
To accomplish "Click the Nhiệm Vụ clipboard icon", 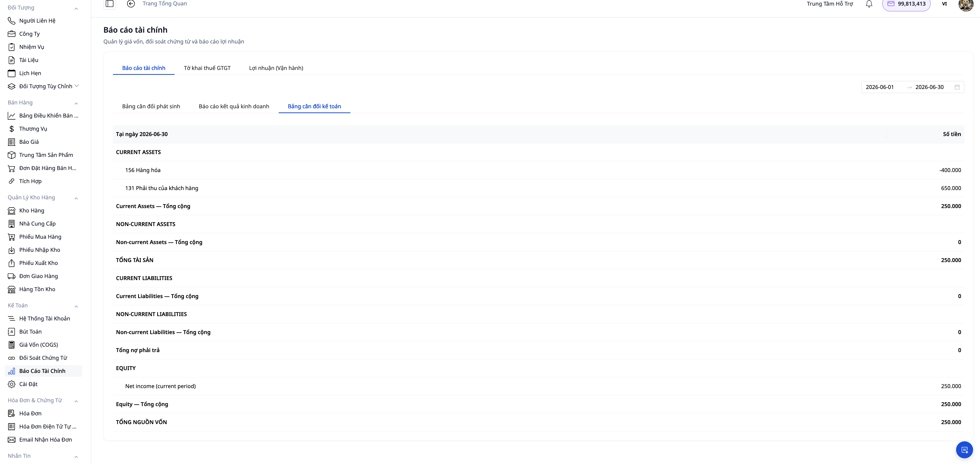I will [x=12, y=47].
